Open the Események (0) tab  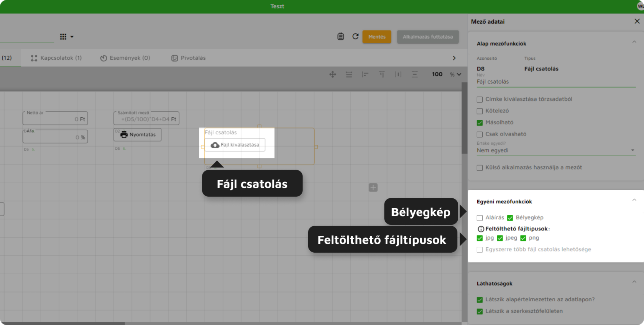(x=125, y=58)
